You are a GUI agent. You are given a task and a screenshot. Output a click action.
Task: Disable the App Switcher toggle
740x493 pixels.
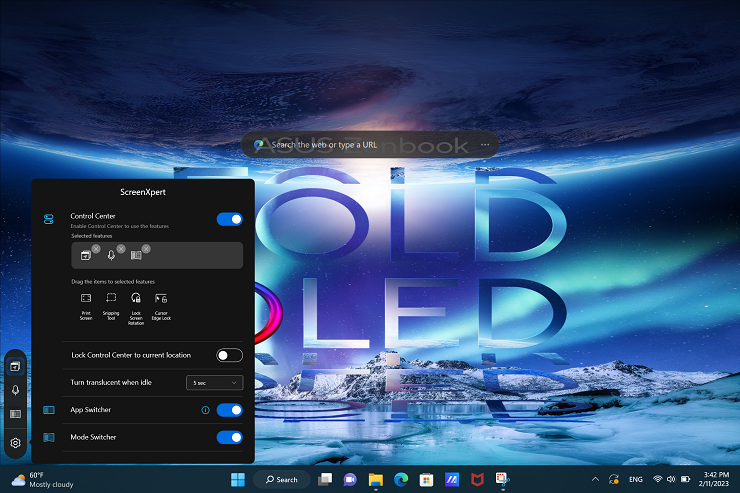coord(229,410)
